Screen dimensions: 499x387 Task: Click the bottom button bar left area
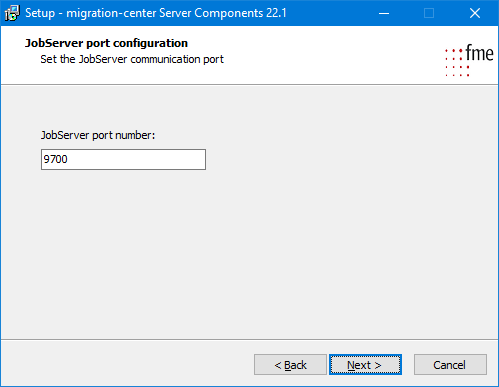(x=127, y=365)
